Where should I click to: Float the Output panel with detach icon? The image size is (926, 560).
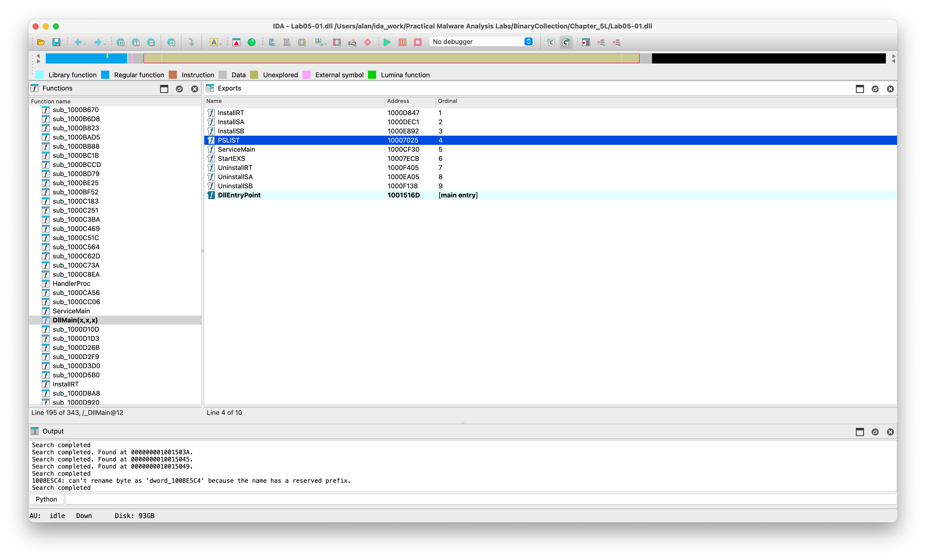(875, 432)
